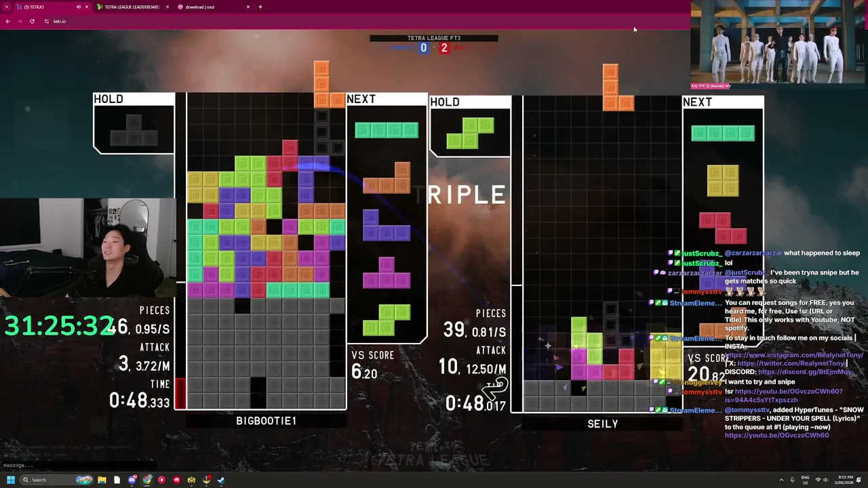
Task: Click the Windows taskbar Search box
Action: pos(56,480)
